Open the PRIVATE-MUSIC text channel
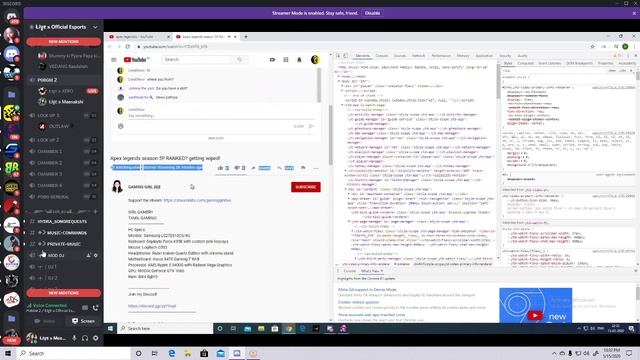 click(63, 244)
